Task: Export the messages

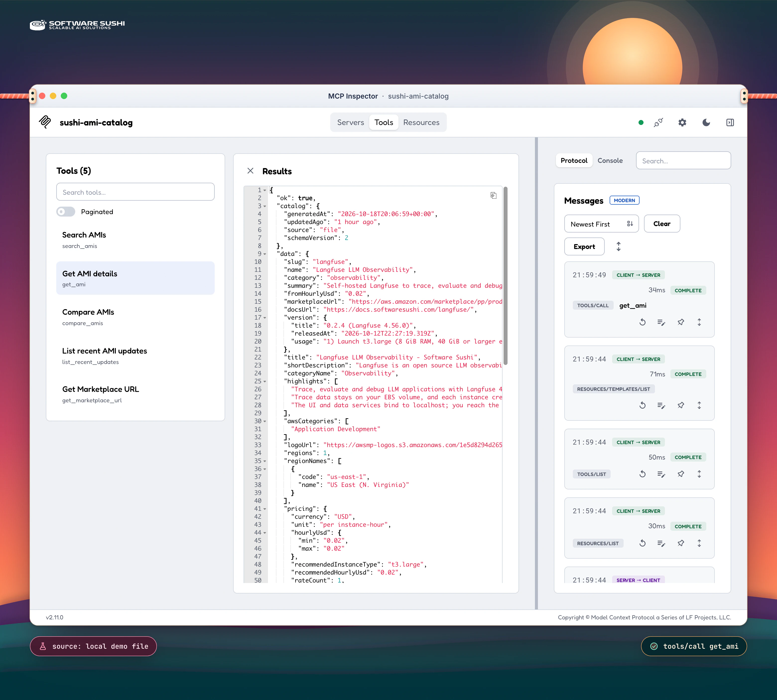Action: [584, 246]
